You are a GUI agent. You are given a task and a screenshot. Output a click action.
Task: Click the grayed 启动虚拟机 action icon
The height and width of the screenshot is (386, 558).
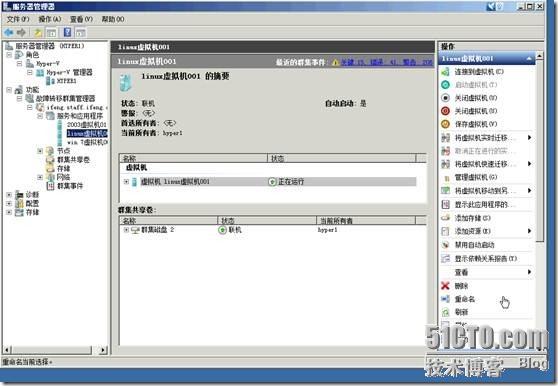click(x=446, y=85)
